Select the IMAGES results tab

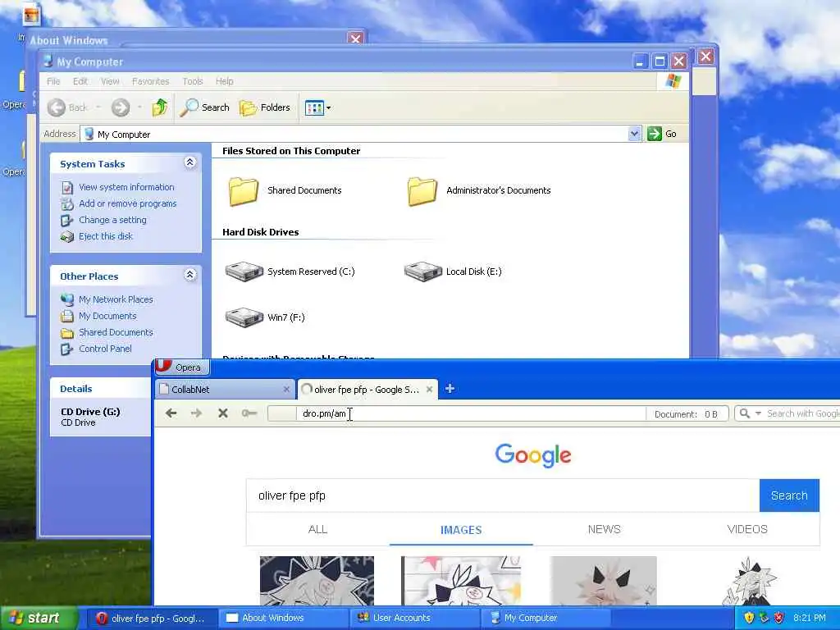coord(461,530)
